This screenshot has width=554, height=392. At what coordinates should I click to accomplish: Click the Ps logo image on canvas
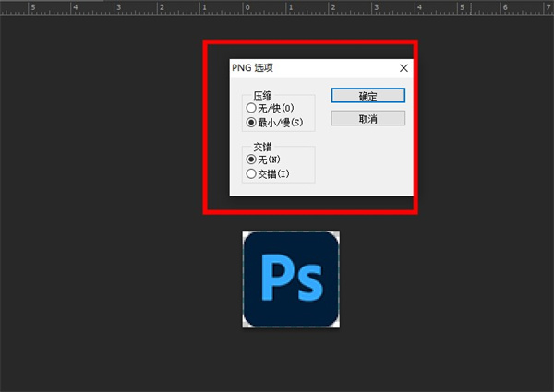pos(291,279)
